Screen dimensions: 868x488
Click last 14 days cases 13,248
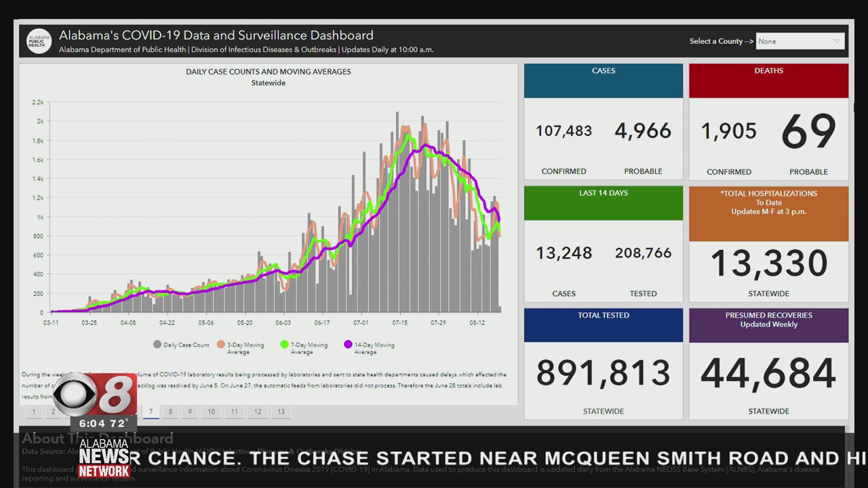point(564,253)
